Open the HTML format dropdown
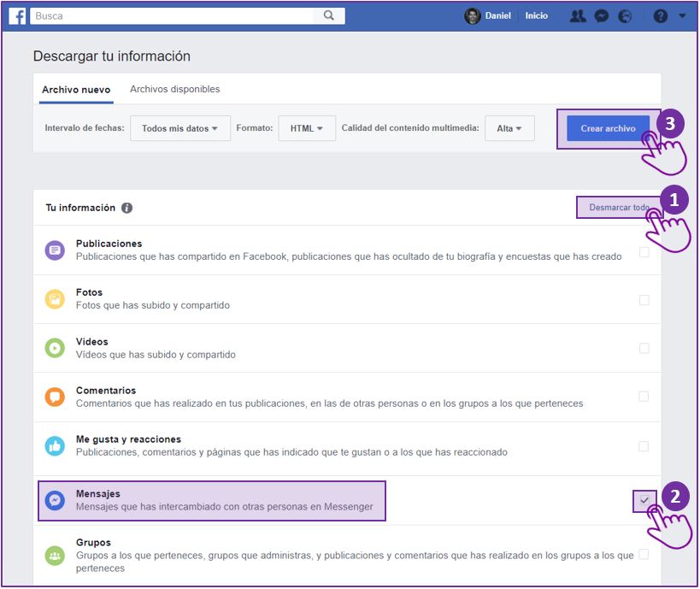Viewport: 700px width, 589px height. point(307,128)
